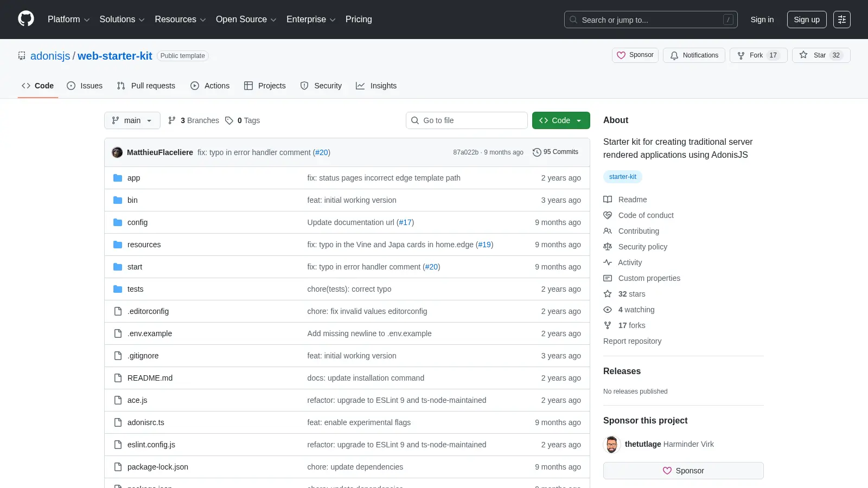Expand the Open Source menu
Image resolution: width=868 pixels, height=488 pixels.
pyautogui.click(x=246, y=19)
